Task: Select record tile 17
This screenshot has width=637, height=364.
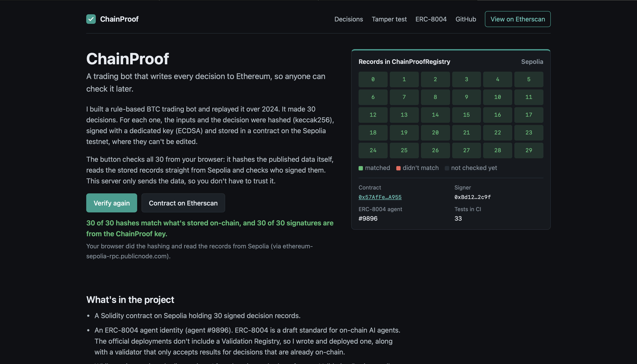Action: 529,115
